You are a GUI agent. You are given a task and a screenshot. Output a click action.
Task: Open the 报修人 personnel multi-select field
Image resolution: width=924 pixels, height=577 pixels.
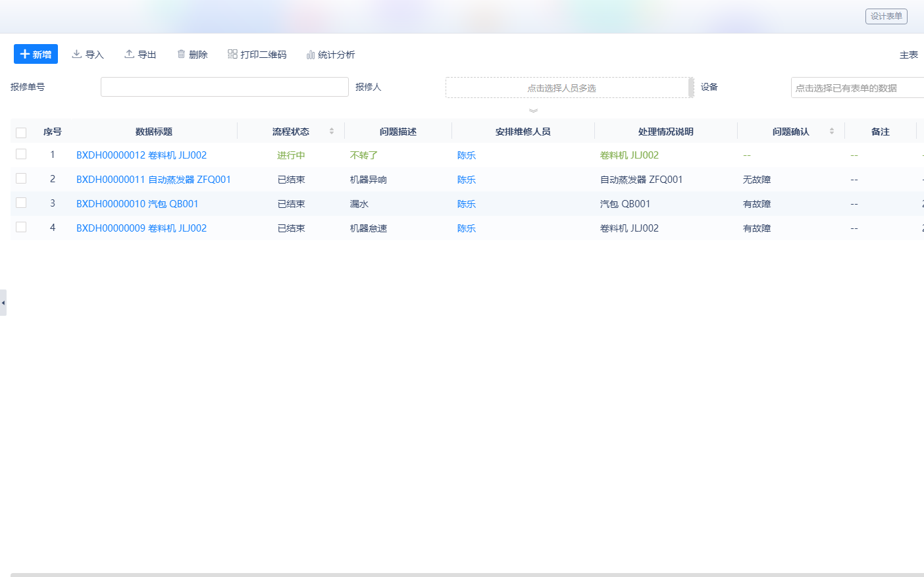click(x=569, y=88)
